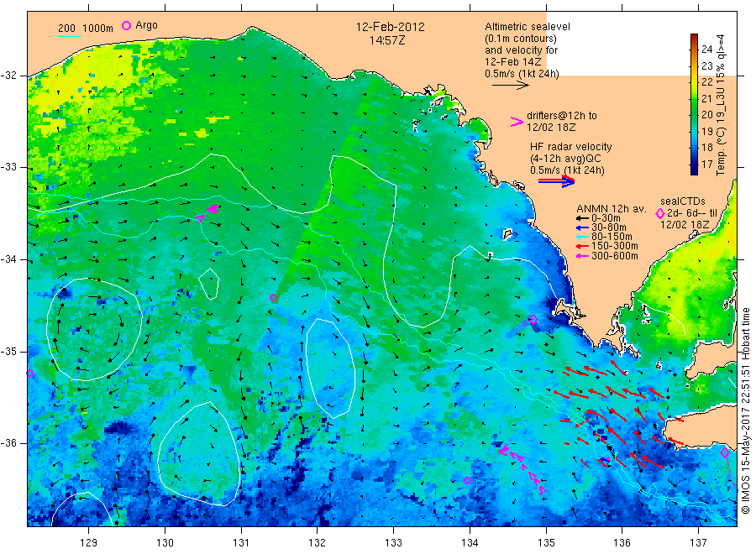Click the longitude tick label '129'

pyautogui.click(x=89, y=543)
